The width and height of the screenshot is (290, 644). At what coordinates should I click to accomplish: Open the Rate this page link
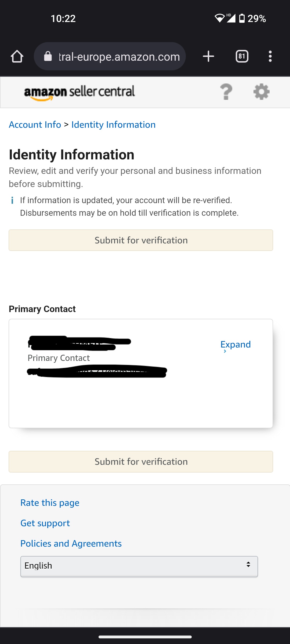pos(50,503)
